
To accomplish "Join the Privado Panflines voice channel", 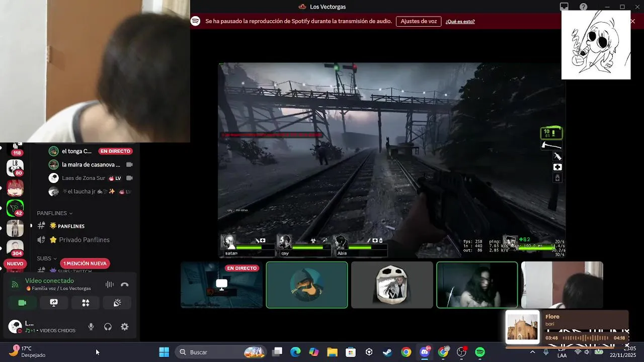I will pyautogui.click(x=84, y=240).
